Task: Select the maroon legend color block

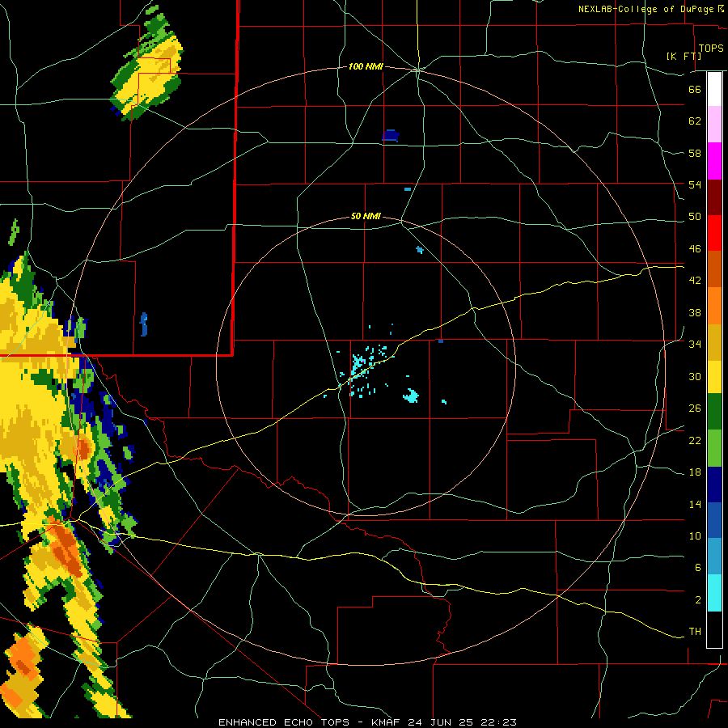Action: (714, 197)
